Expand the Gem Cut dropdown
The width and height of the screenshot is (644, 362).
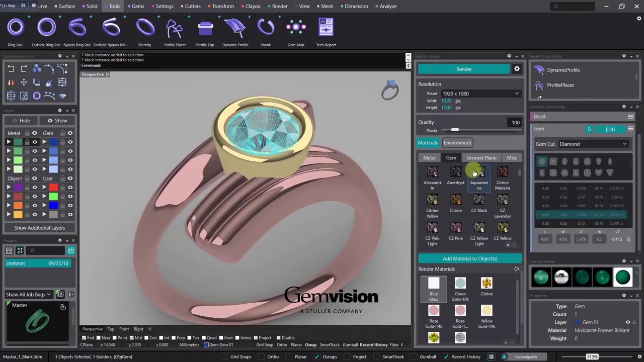(593, 144)
